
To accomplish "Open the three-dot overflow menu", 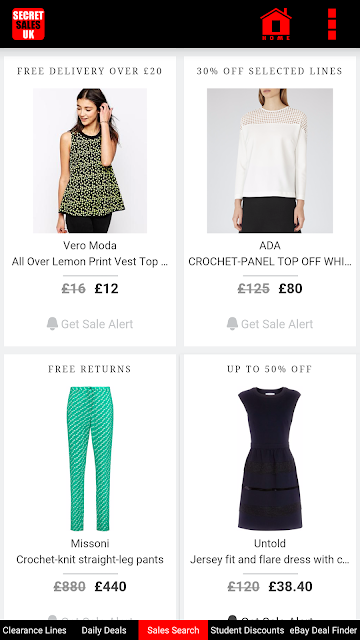I will coord(332,24).
